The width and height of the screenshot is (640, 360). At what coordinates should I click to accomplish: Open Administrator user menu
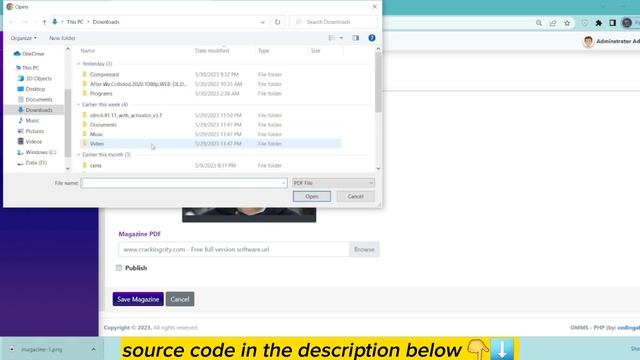pyautogui.click(x=611, y=41)
